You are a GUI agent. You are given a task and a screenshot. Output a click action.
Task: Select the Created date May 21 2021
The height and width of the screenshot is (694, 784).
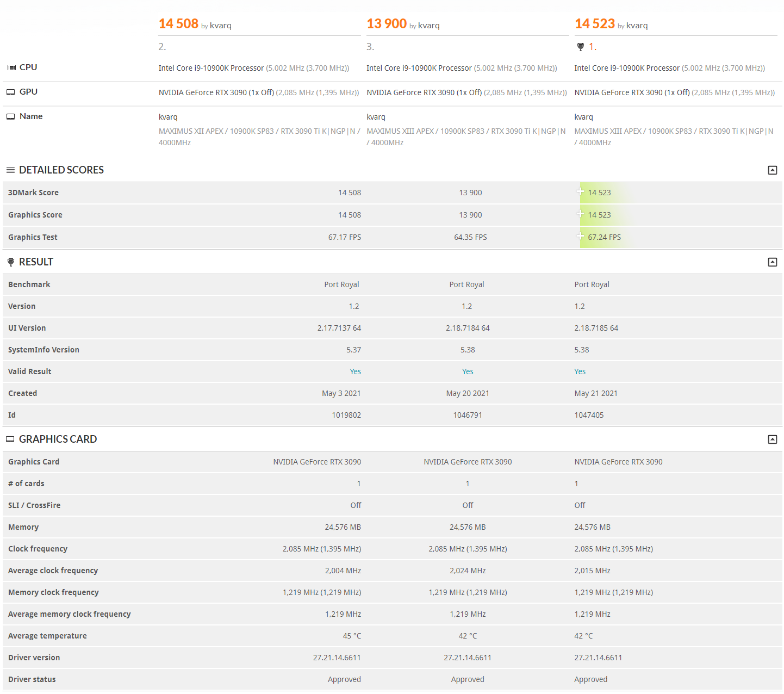(596, 393)
